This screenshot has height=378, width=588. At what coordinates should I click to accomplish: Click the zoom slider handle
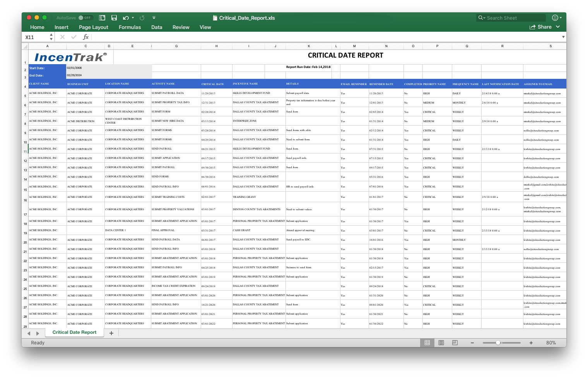pyautogui.click(x=498, y=343)
